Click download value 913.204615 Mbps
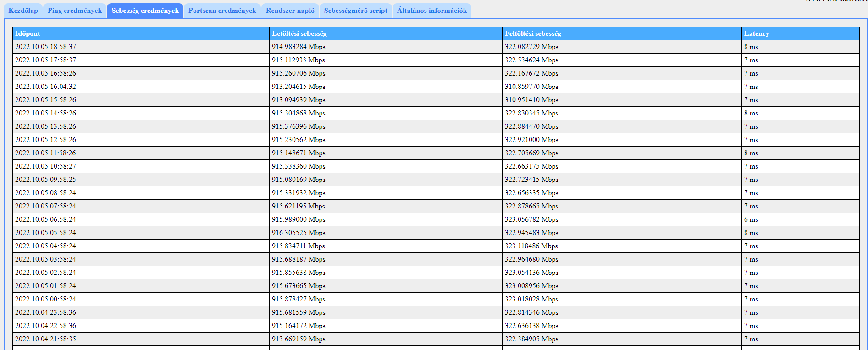 299,87
